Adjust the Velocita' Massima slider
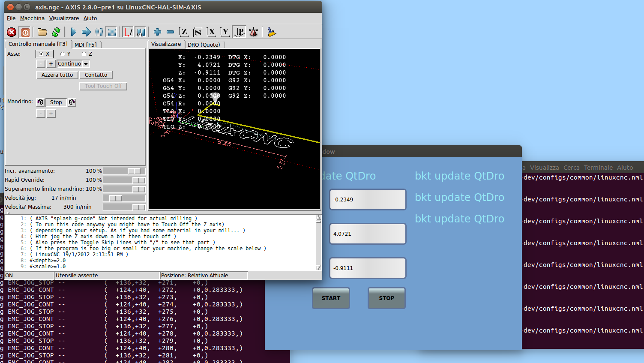Viewport: 644px width, 363px height. (x=124, y=207)
